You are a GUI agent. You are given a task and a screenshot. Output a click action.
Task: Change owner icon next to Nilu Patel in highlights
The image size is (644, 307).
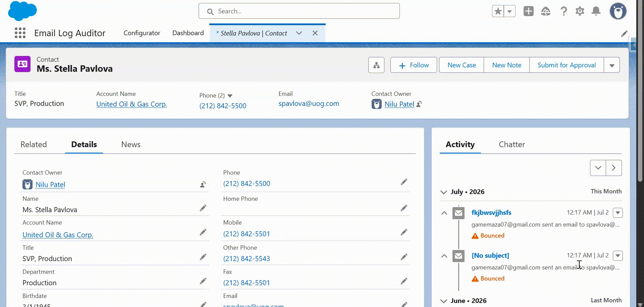click(x=419, y=104)
